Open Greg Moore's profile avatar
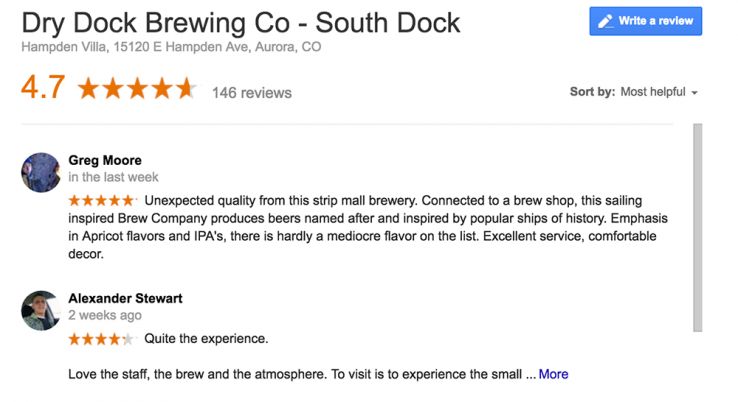The image size is (738, 402). [41, 172]
